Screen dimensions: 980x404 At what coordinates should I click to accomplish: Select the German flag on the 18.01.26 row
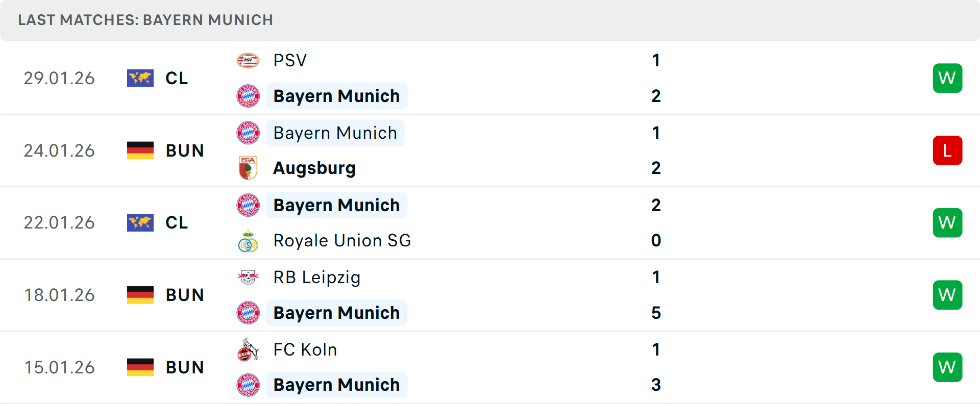coord(140,294)
